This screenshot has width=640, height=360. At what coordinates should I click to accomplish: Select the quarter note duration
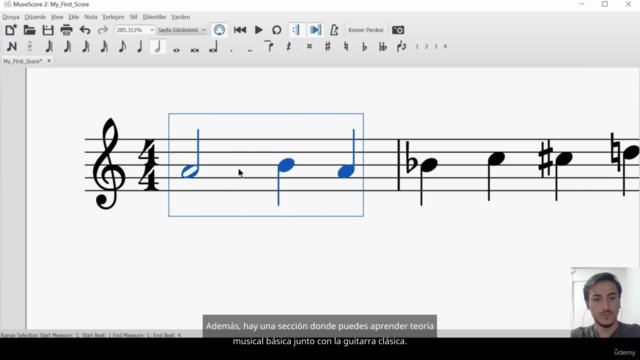(x=140, y=47)
